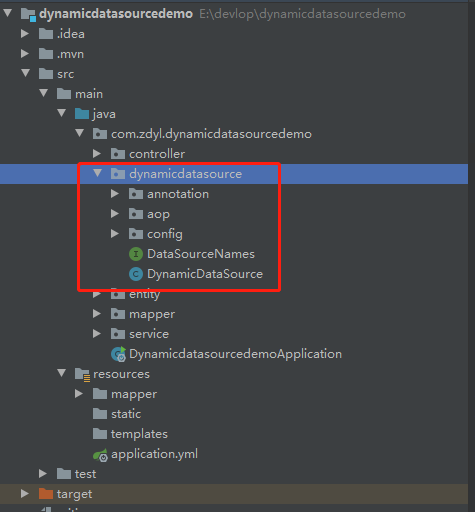Expand the controller package arrow
Screen dimensions: 475x512
click(x=97, y=154)
